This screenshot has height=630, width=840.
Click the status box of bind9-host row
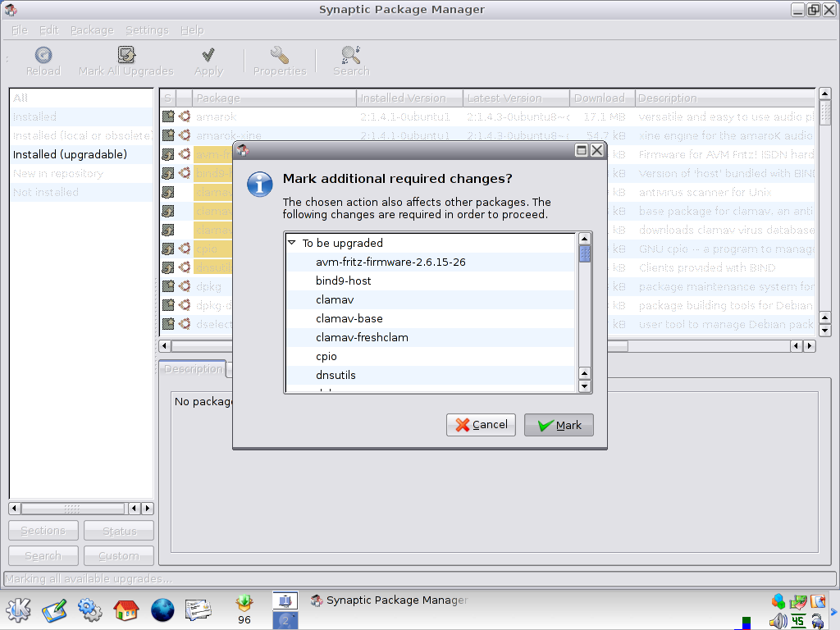click(x=168, y=173)
